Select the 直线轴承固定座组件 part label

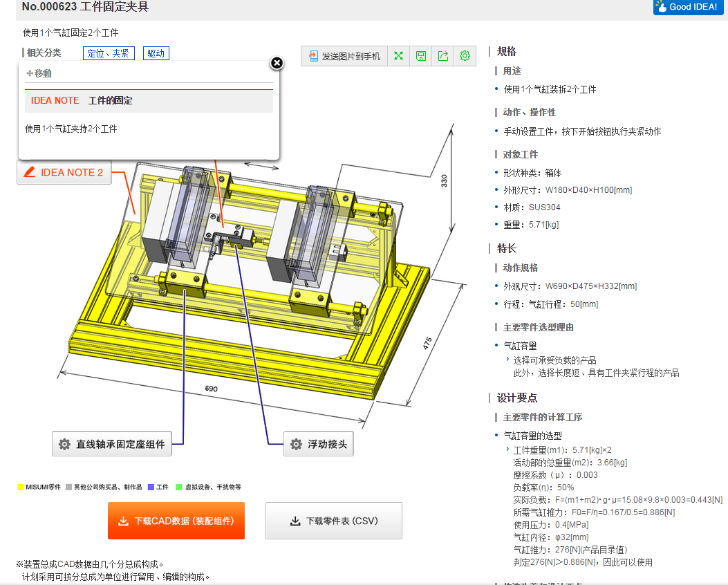112,444
